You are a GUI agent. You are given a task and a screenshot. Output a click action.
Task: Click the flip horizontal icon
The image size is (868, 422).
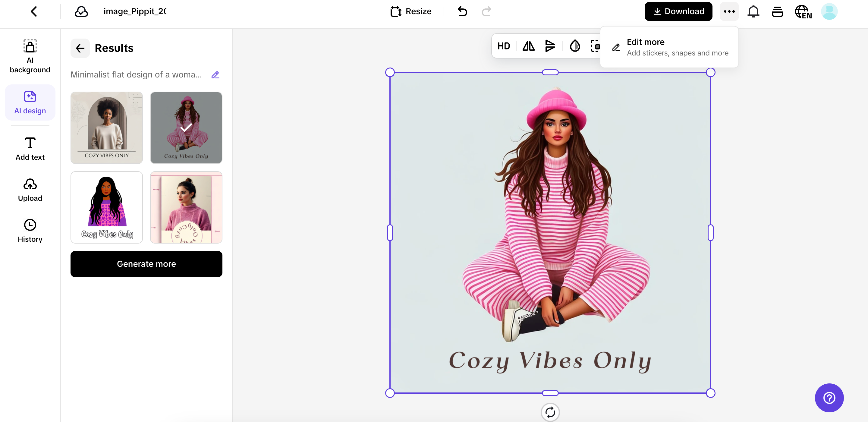click(528, 46)
